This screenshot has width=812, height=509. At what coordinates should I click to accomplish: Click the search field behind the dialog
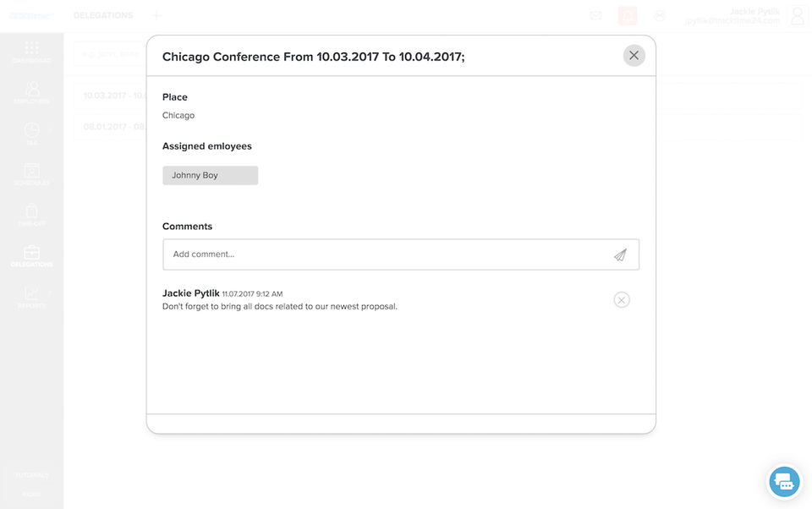(x=110, y=54)
